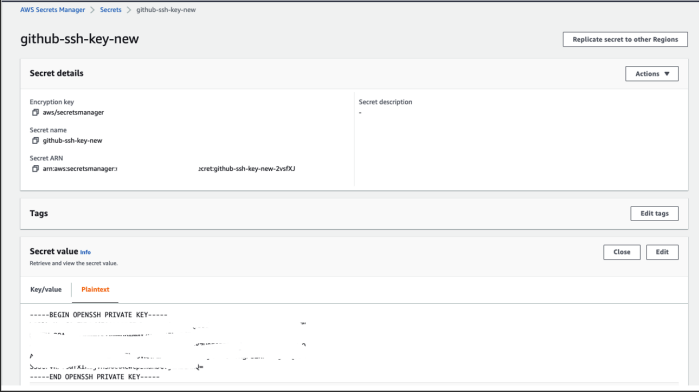Edit the secret value

(662, 252)
